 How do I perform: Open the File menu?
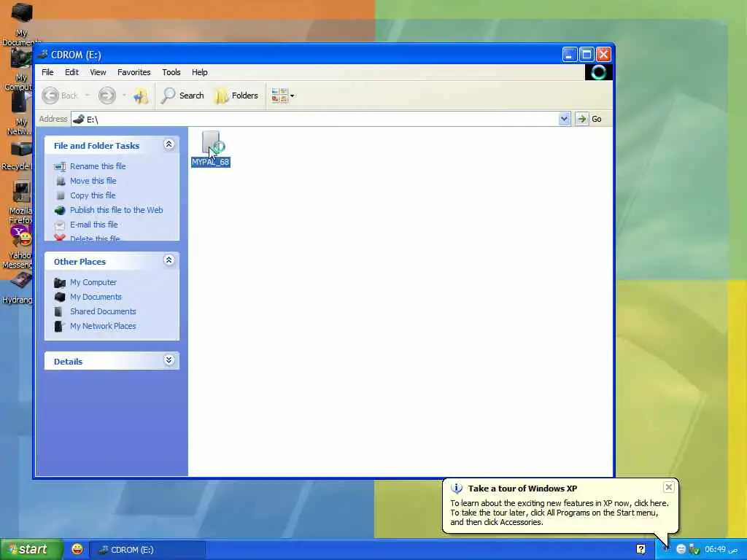coord(47,72)
